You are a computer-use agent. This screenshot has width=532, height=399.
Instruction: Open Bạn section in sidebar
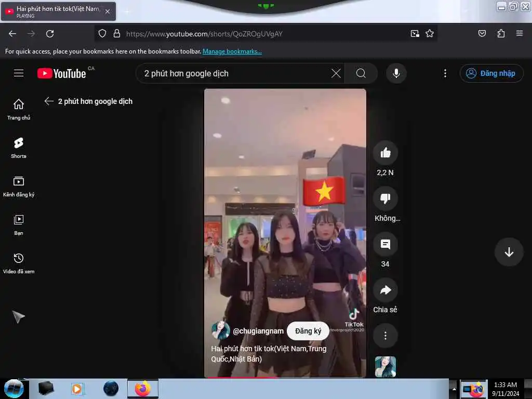point(19,224)
